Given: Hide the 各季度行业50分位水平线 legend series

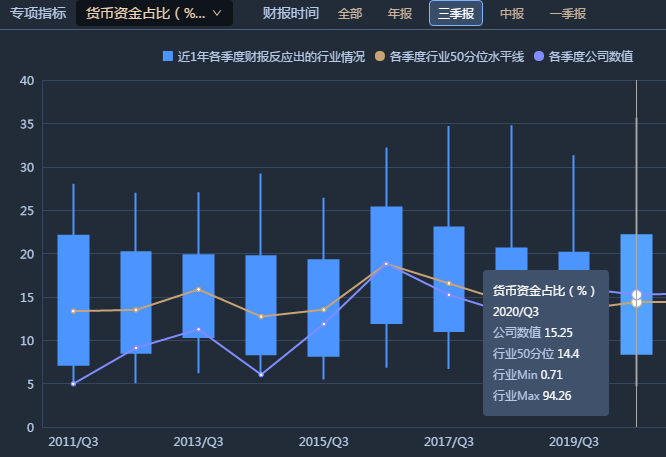Looking at the screenshot, I should click(x=456, y=57).
